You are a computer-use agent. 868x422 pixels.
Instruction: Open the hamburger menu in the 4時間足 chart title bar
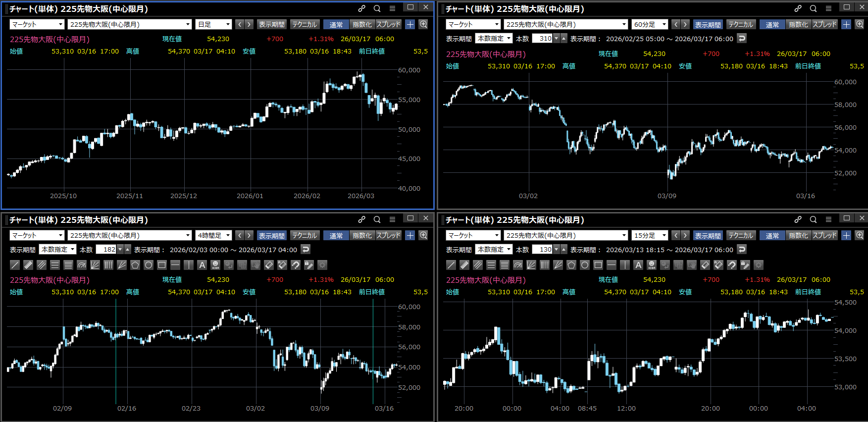(392, 219)
